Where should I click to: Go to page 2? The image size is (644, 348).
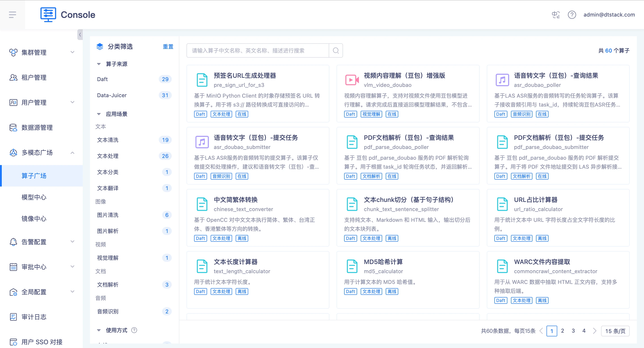coord(563,331)
